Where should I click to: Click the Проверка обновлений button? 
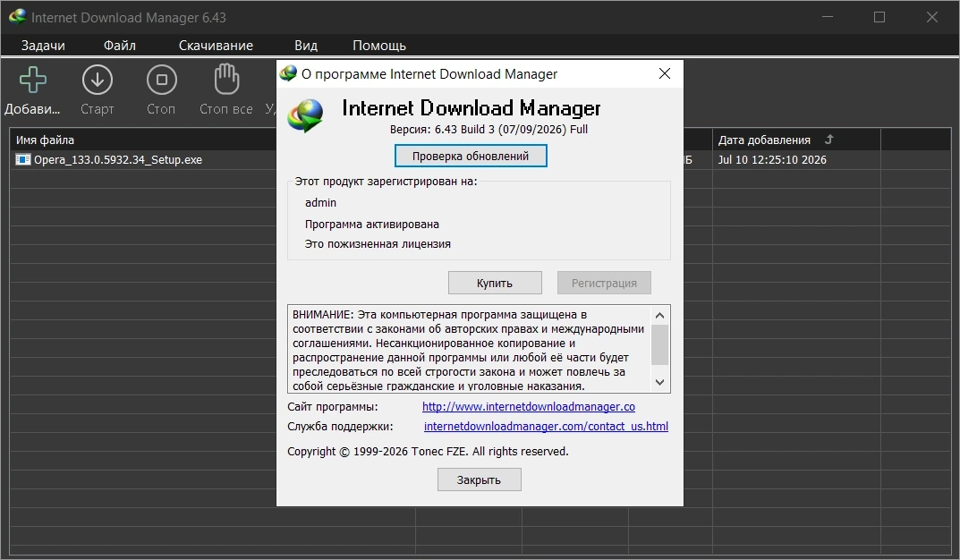click(471, 156)
